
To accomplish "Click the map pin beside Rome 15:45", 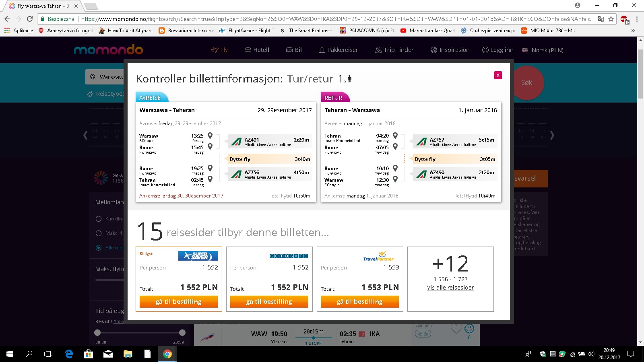I will [x=210, y=147].
